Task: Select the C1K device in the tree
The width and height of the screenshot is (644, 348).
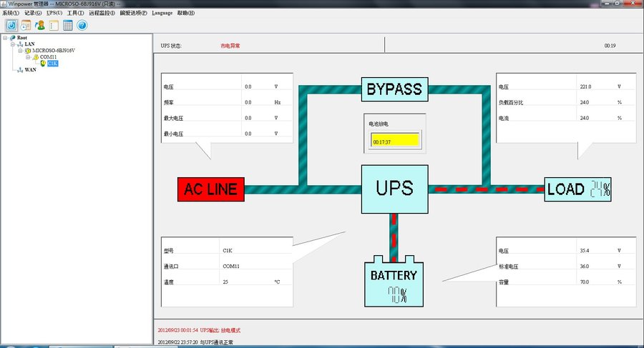Action: point(52,64)
